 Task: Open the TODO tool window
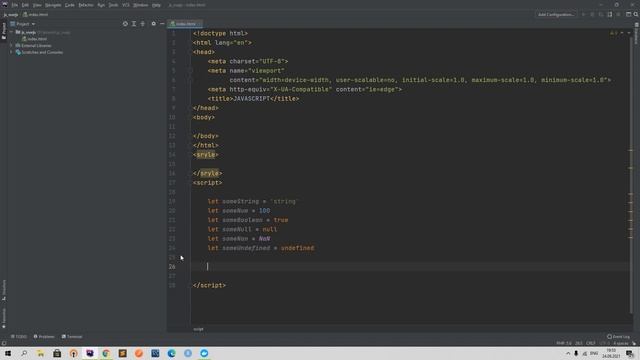click(x=19, y=337)
